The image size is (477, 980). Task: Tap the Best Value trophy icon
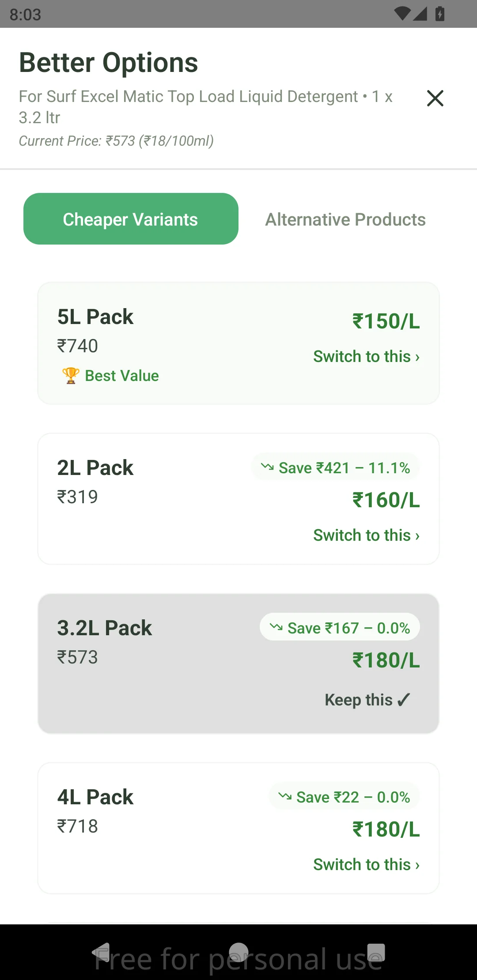tap(71, 376)
